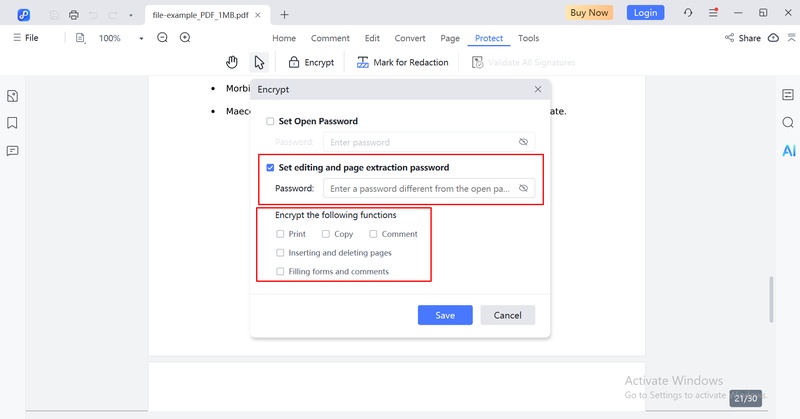
Task: Check the Copy restriction checkbox
Action: [x=326, y=234]
